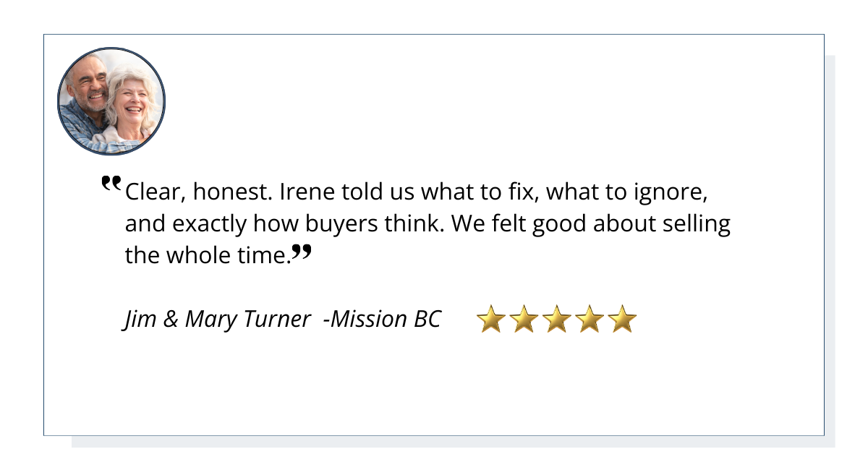Click the opening quotation mark icon
The width and height of the screenshot is (868, 470).
111,184
